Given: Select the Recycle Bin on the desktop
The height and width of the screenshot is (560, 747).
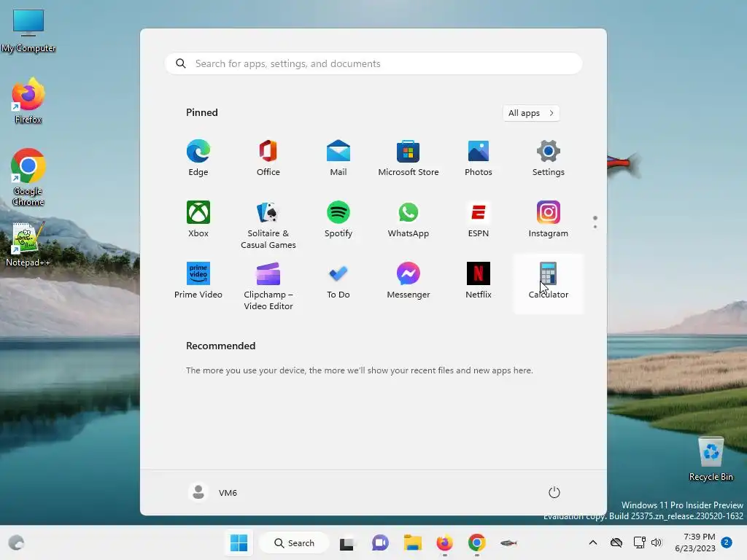Looking at the screenshot, I should (x=711, y=459).
